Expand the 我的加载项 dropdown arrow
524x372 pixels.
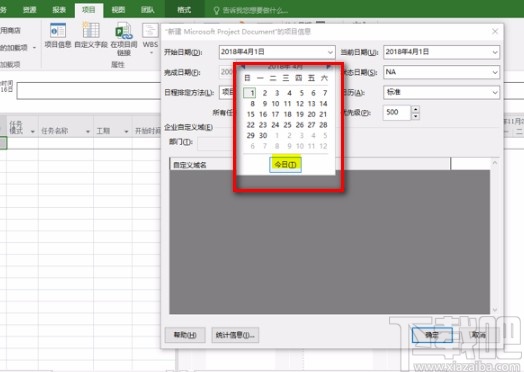(34, 48)
